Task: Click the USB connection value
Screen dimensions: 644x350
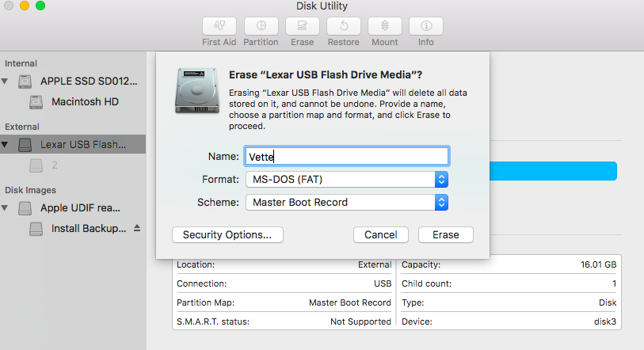Action: point(383,283)
